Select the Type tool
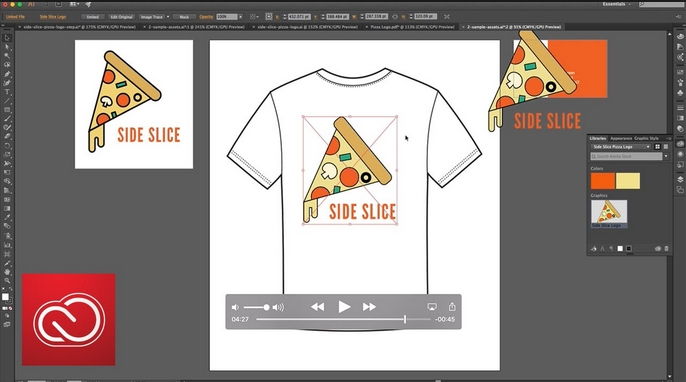 7,92
